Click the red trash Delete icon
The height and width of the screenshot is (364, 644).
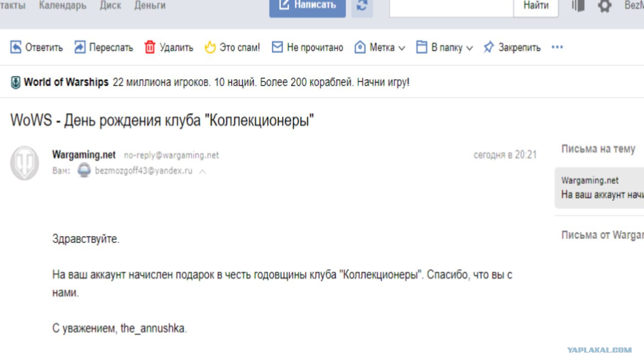[150, 47]
